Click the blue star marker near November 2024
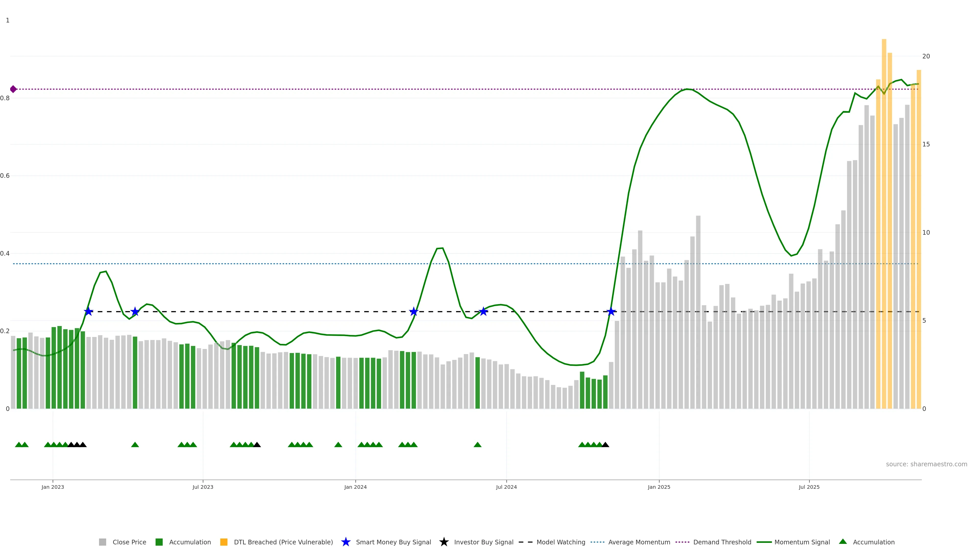Viewport: 980px width, 551px height. (611, 312)
